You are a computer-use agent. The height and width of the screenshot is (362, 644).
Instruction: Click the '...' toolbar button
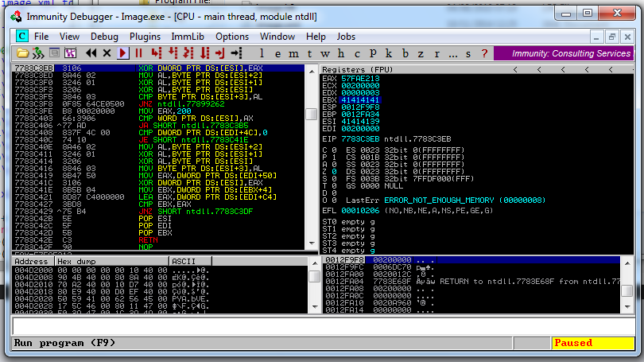click(452, 54)
